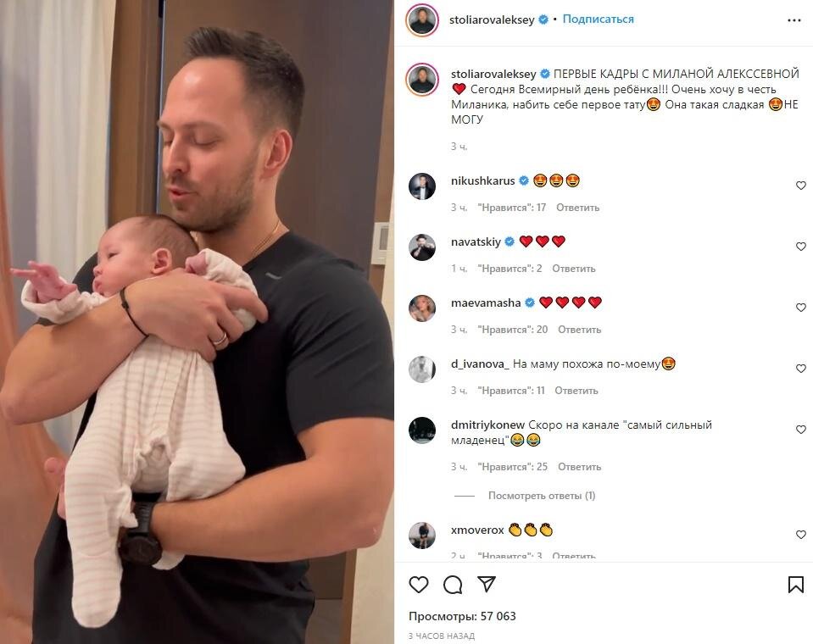
Task: Share post via paper plane icon
Action: (487, 584)
